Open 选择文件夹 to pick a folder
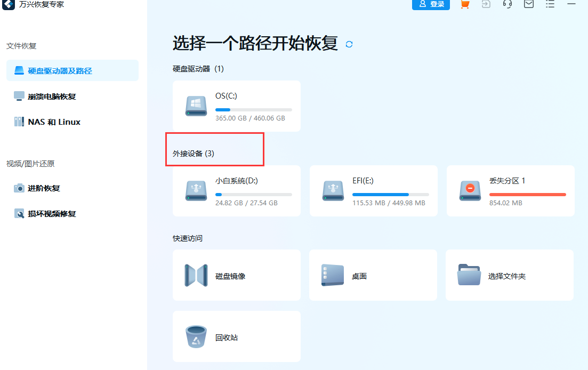 coord(509,275)
